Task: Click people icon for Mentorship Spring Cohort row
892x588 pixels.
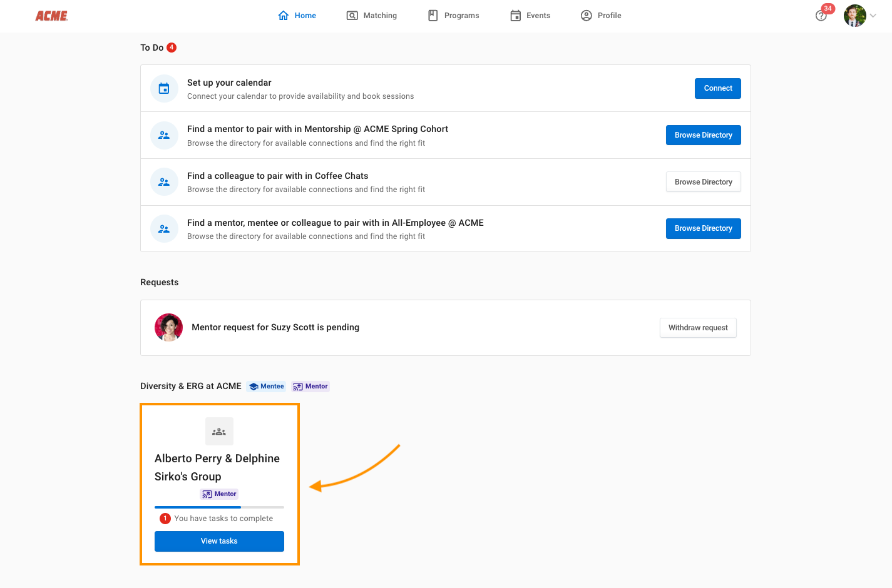Action: [164, 135]
